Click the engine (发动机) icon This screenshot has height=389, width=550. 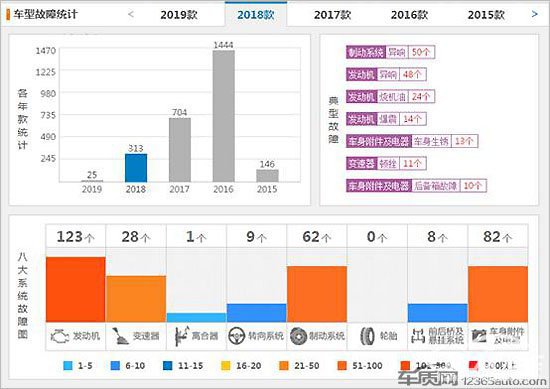[x=60, y=336]
